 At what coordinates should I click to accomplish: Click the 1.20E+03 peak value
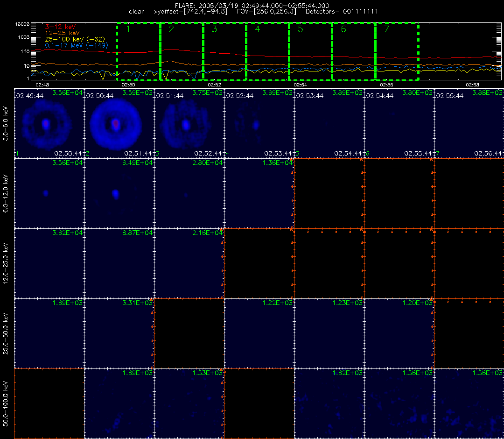tap(418, 303)
